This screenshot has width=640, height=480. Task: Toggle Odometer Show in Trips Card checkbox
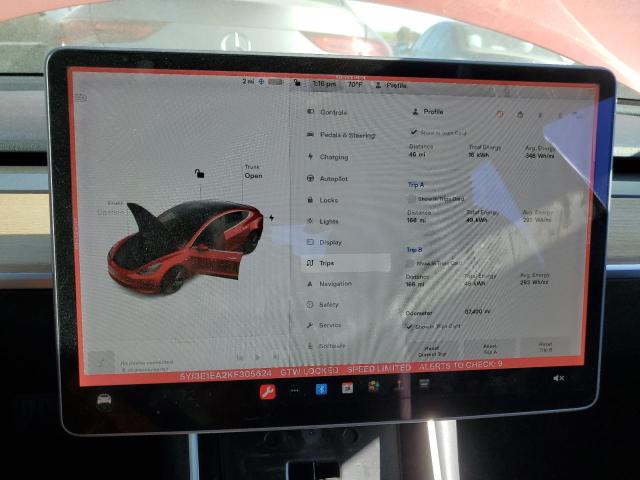pos(409,326)
